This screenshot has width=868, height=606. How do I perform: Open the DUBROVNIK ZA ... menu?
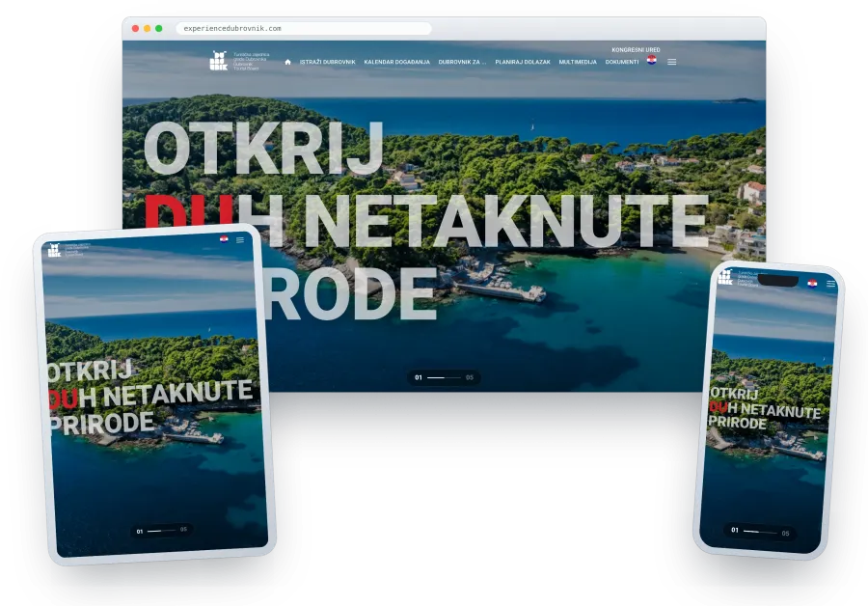click(462, 62)
